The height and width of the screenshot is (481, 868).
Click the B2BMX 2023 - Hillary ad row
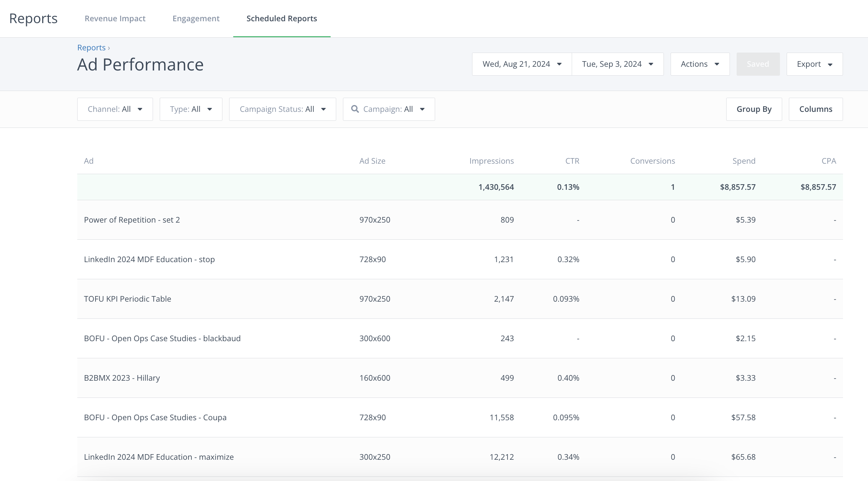click(x=122, y=378)
